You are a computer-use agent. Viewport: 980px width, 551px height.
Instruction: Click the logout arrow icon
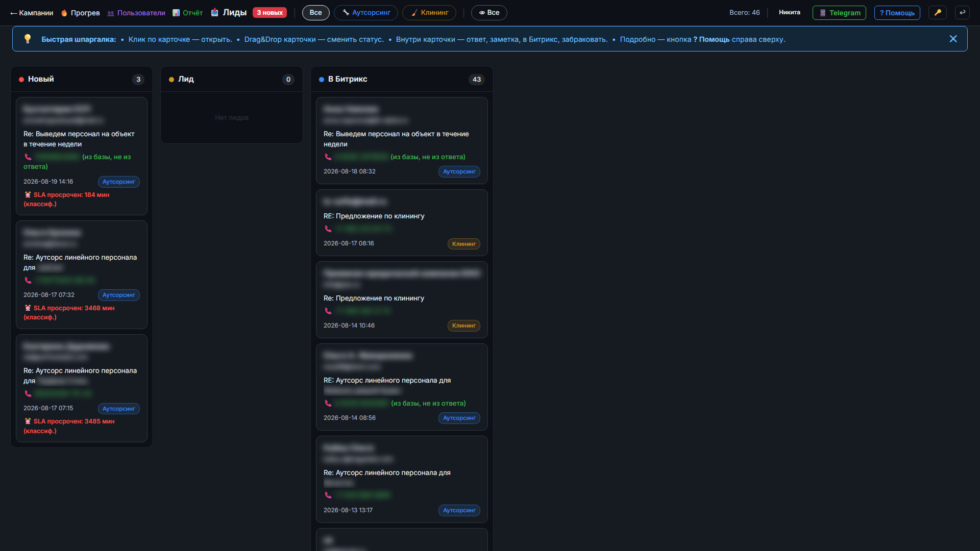(962, 13)
